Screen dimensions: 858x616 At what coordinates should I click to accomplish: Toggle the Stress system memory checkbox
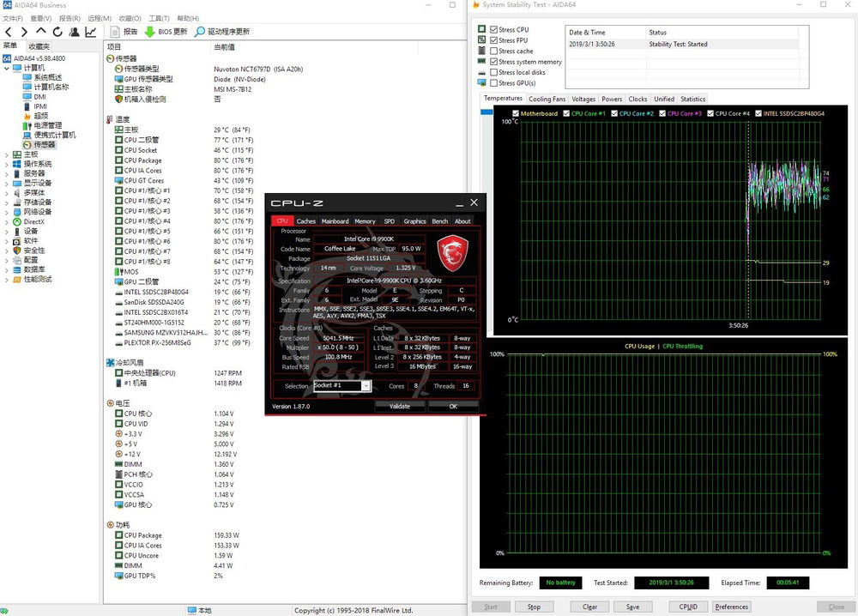[493, 62]
